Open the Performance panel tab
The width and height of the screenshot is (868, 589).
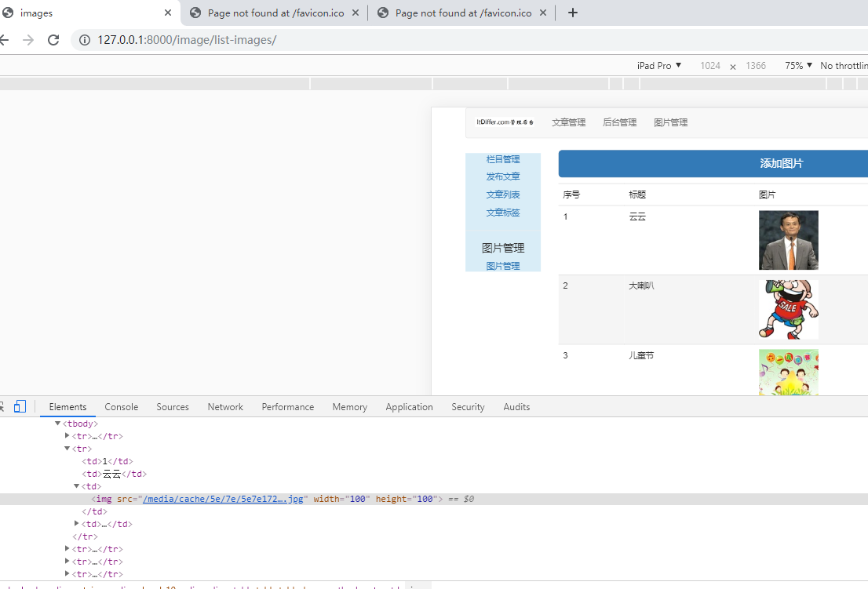click(288, 406)
